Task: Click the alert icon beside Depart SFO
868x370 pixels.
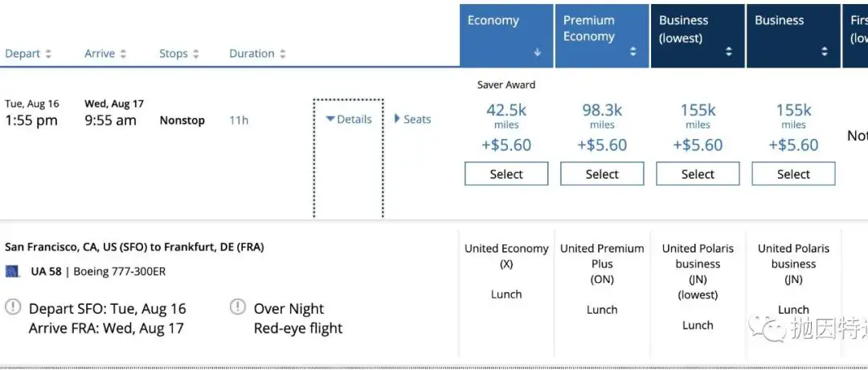Action: pyautogui.click(x=13, y=306)
